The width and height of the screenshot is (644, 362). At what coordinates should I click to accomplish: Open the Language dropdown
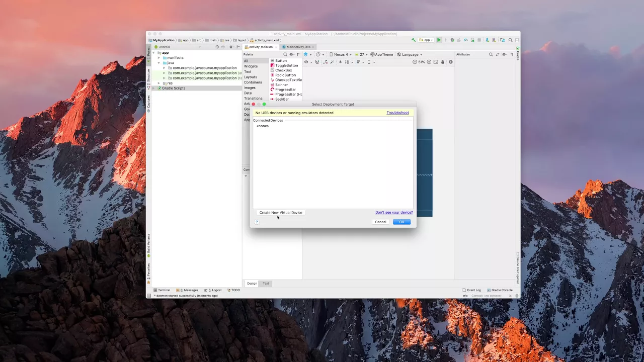(x=410, y=54)
